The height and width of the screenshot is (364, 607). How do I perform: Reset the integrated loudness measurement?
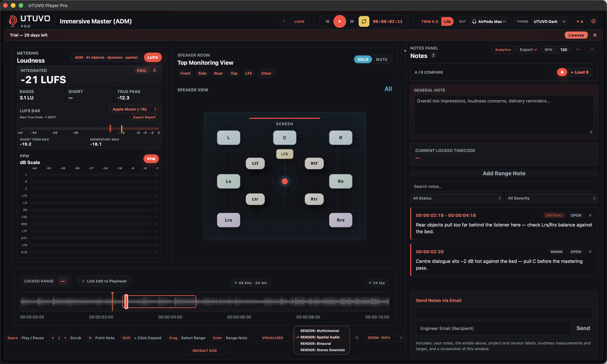[155, 70]
